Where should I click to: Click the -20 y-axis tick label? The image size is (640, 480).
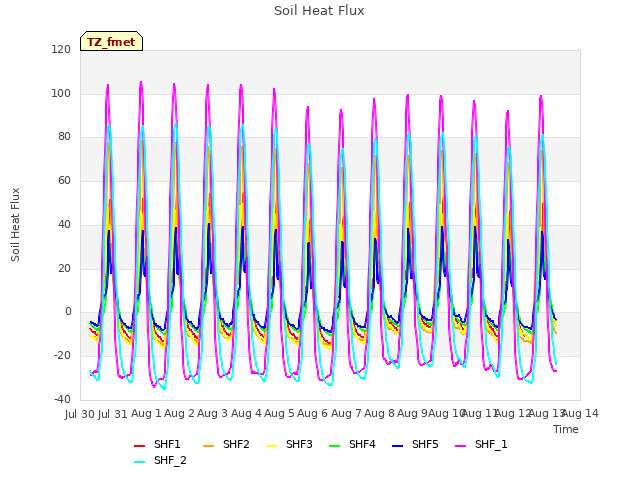click(x=62, y=356)
